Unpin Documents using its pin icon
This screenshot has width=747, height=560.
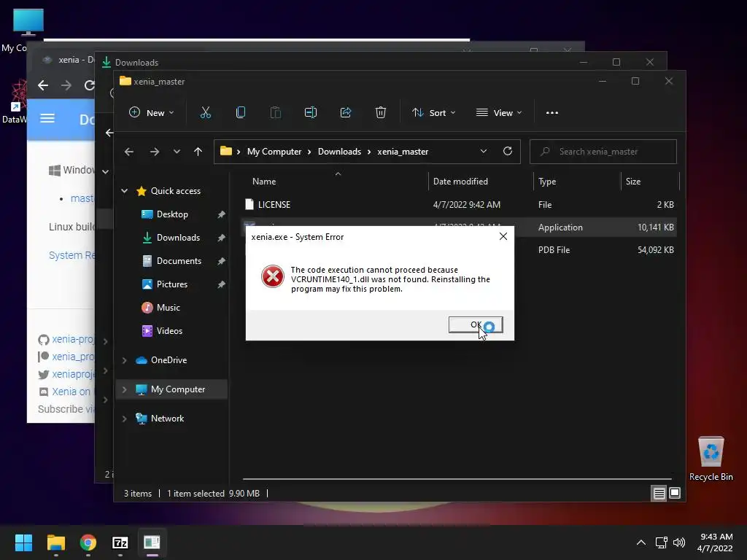click(x=221, y=262)
